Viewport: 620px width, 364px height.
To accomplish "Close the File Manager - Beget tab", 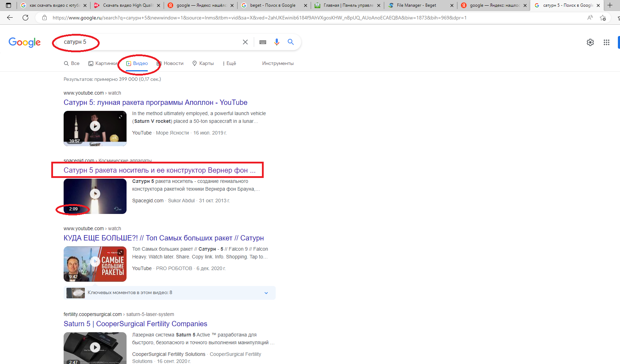I will tap(452, 5).
